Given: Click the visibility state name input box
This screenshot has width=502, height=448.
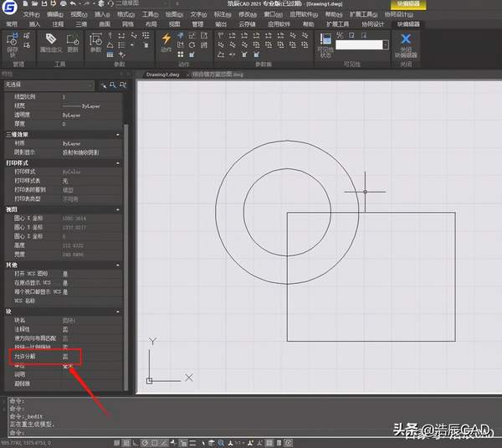Looking at the screenshot, I should [359, 45].
